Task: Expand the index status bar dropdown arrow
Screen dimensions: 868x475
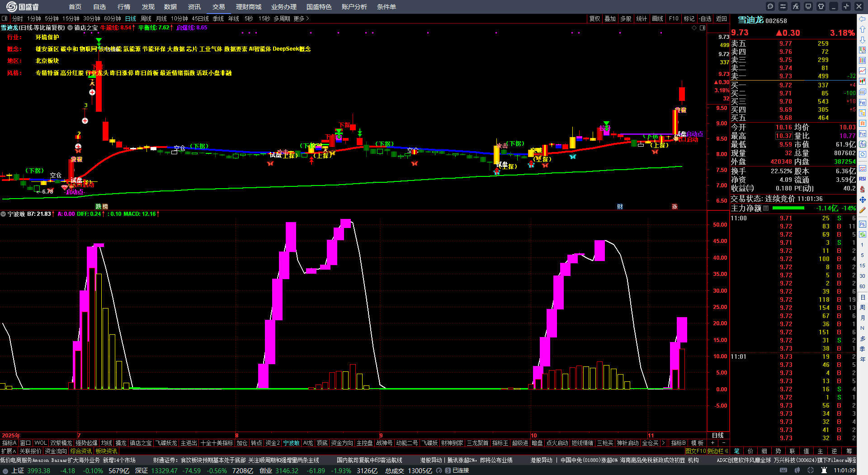Action: tap(5, 470)
